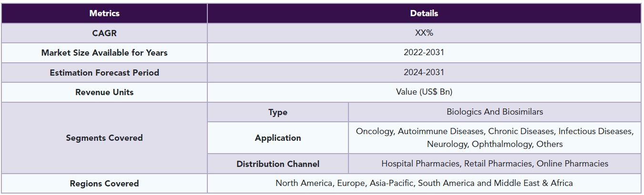Select the "CAGR" row label
Screen dimensions: 644x195
104,33
